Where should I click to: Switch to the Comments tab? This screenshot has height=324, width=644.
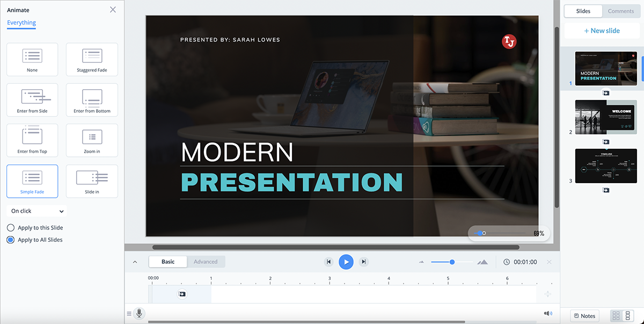click(x=620, y=11)
